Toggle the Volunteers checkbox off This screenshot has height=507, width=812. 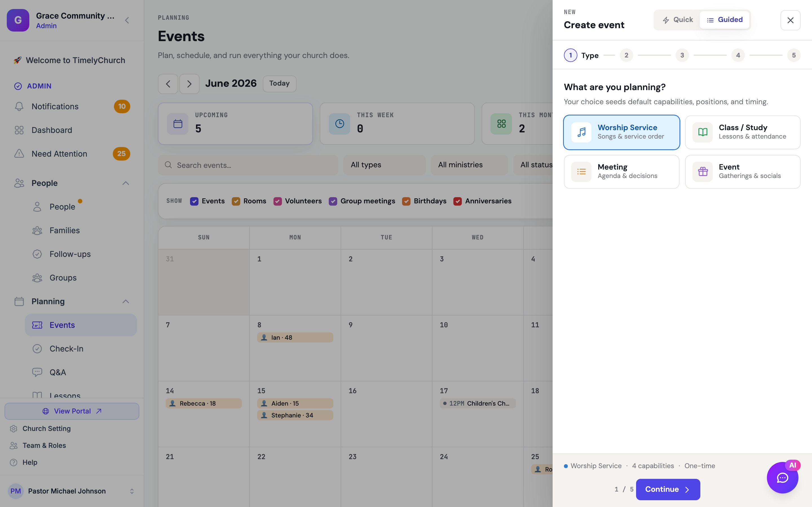(277, 201)
